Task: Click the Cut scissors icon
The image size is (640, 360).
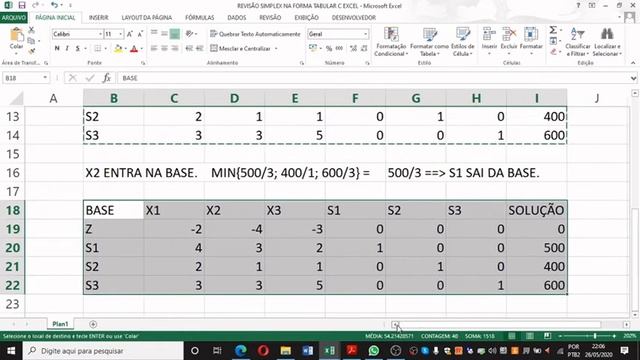Action: coord(31,30)
